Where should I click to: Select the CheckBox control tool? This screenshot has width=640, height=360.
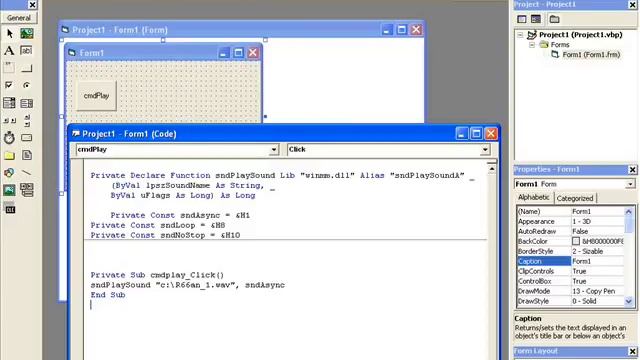[9, 85]
